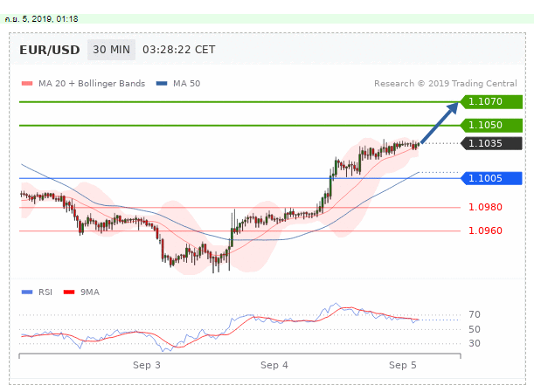Click the 9MA legend label
Viewport: 534px width, 392px height.
click(x=90, y=292)
